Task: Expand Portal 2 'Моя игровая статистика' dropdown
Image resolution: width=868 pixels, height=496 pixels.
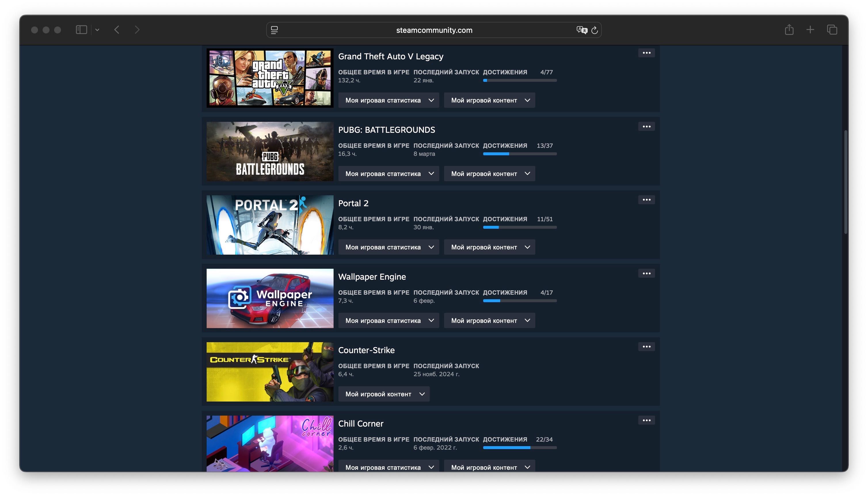Action: click(389, 247)
